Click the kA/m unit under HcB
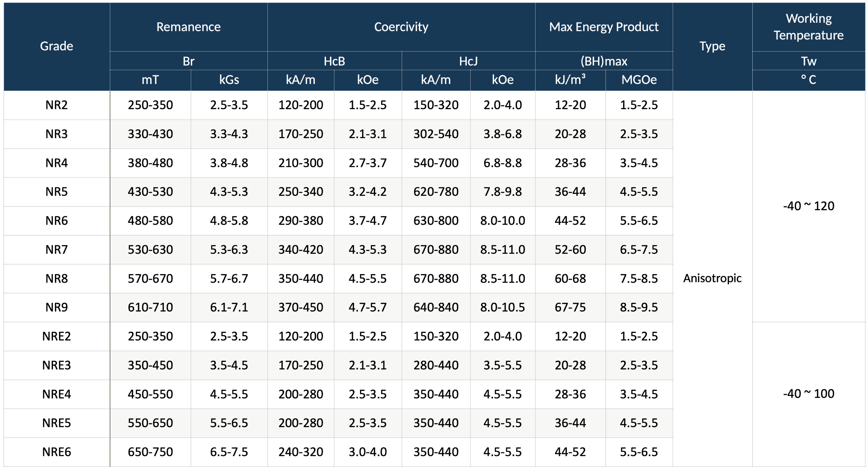The image size is (868, 471). coord(301,80)
